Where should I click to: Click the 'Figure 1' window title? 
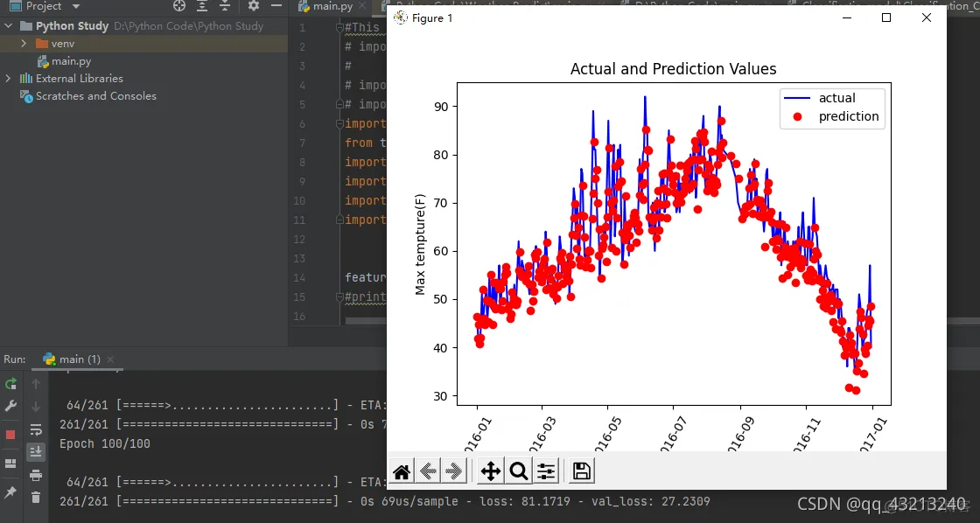[x=432, y=18]
